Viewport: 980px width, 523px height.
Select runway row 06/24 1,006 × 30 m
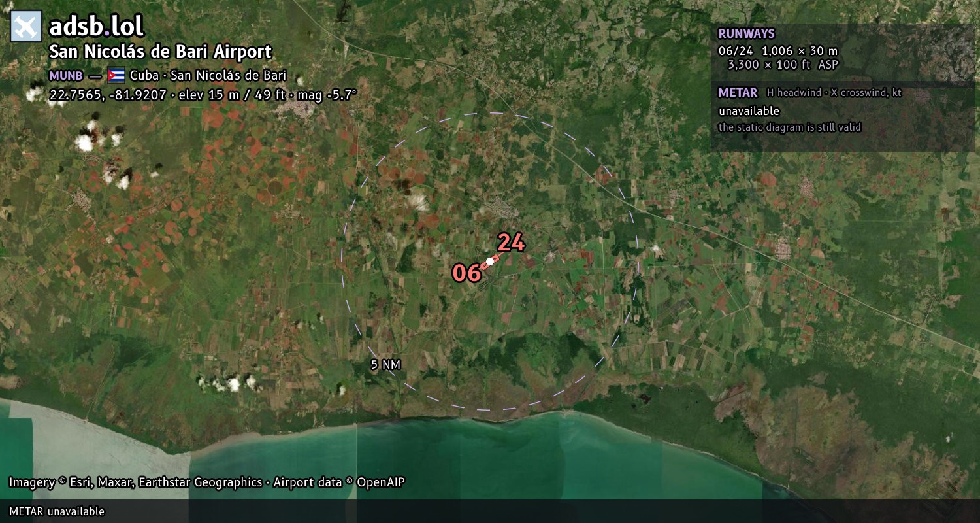tap(778, 50)
